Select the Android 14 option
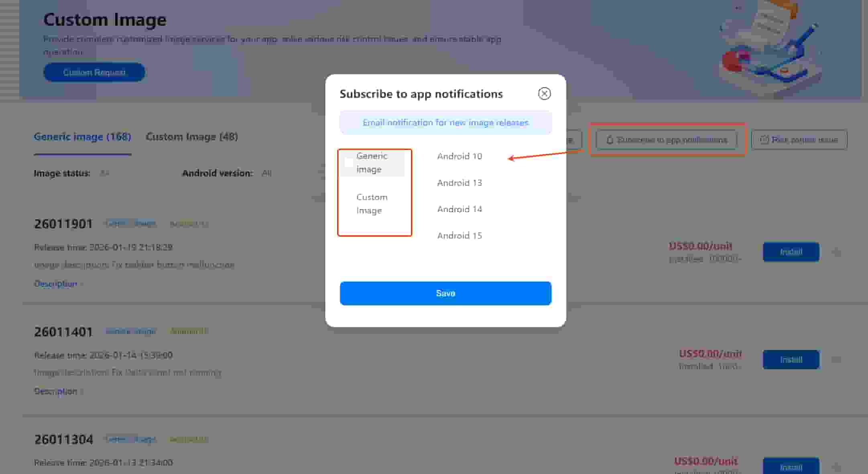This screenshot has height=474, width=868. point(459,209)
